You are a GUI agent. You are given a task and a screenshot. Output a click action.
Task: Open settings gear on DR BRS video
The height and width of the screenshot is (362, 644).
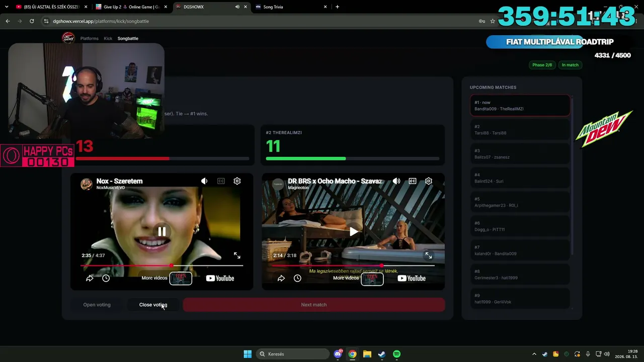point(429,181)
